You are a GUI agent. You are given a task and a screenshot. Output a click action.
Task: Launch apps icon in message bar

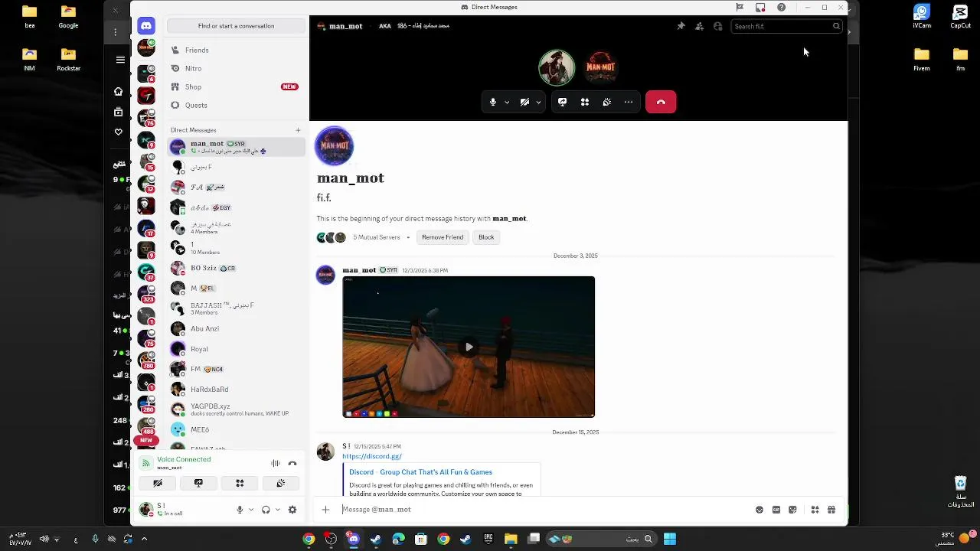(815, 510)
